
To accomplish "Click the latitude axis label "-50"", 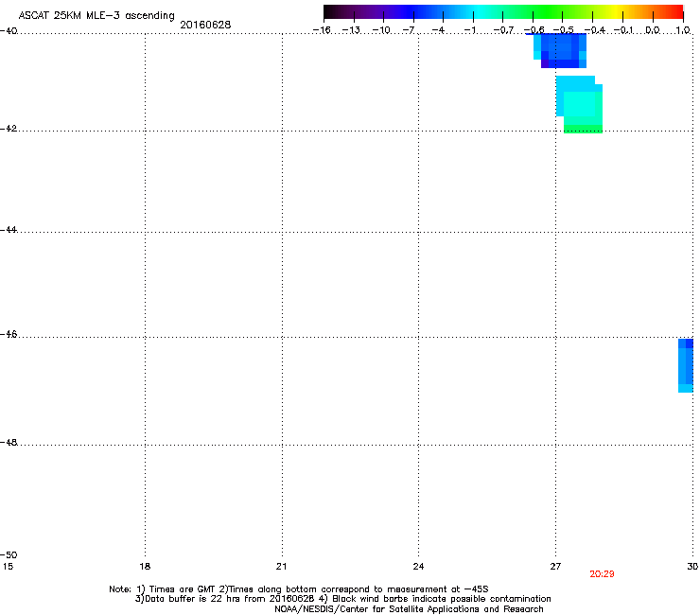I will click(x=9, y=554).
